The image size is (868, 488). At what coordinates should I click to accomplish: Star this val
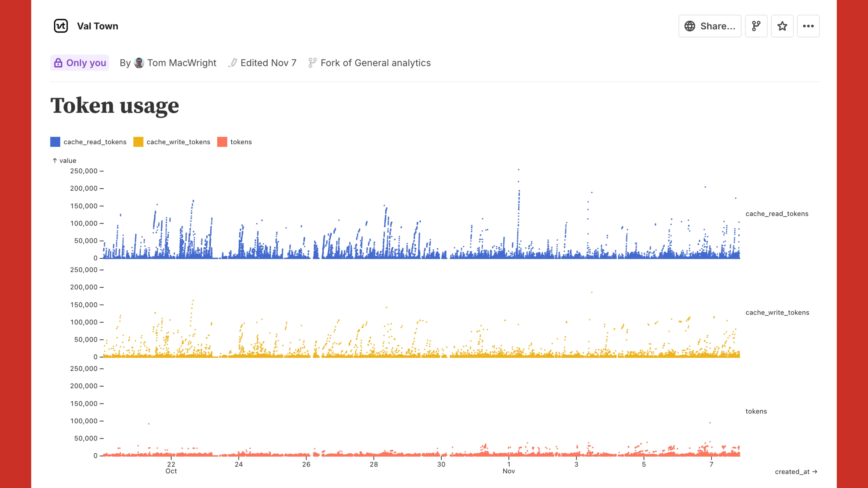coord(782,26)
